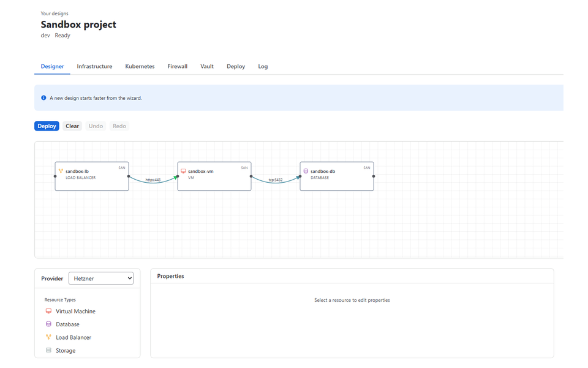The width and height of the screenshot is (588, 368).
Task: Select the Virtual Machine resource icon
Action: (x=48, y=311)
